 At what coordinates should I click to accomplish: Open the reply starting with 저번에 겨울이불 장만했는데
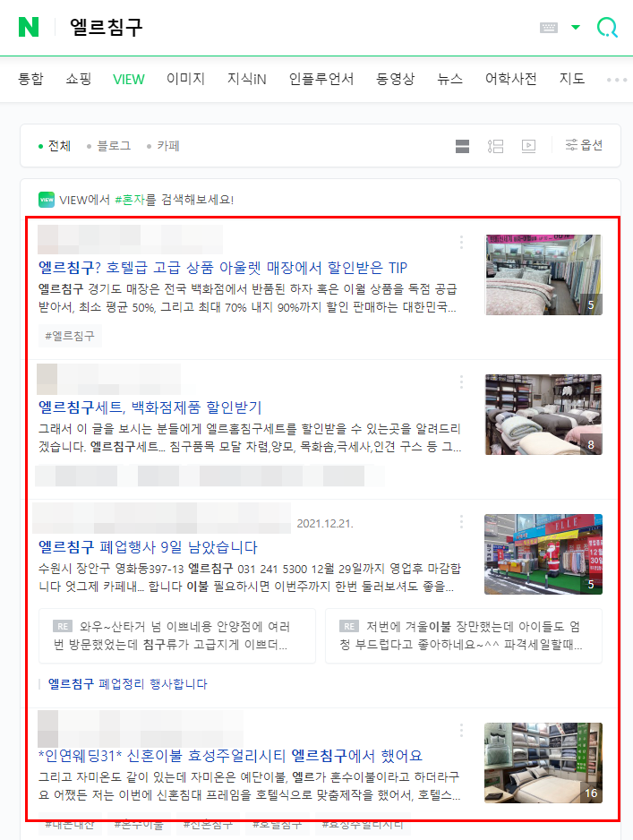[x=464, y=636]
